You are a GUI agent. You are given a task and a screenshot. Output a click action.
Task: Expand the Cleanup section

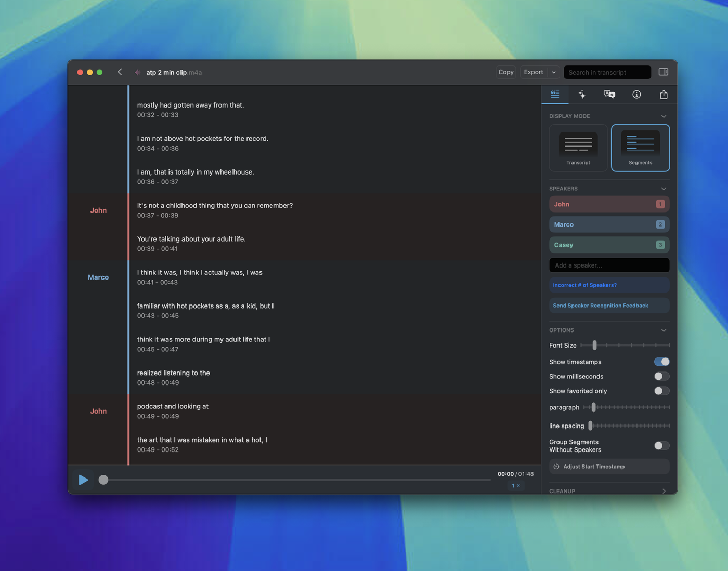664,491
